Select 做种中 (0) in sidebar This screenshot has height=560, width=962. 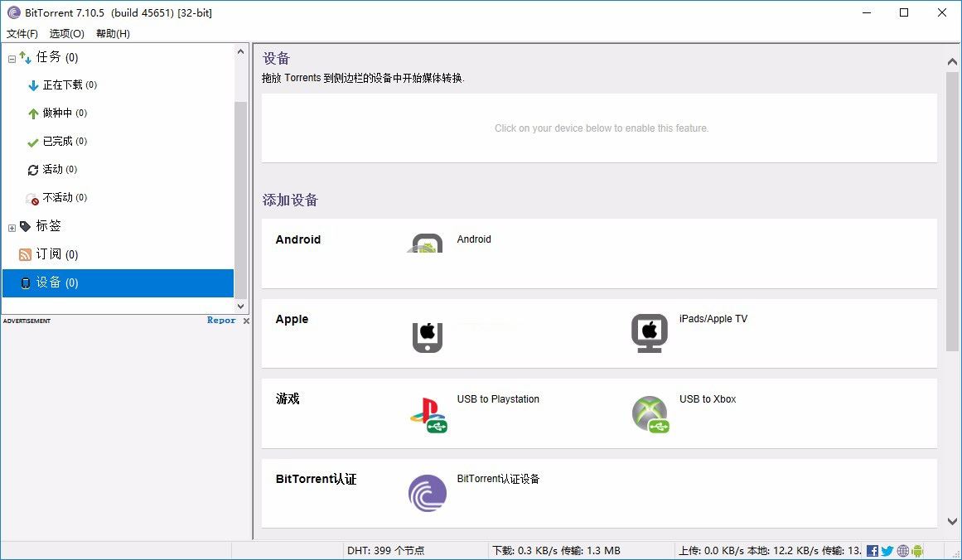point(65,113)
